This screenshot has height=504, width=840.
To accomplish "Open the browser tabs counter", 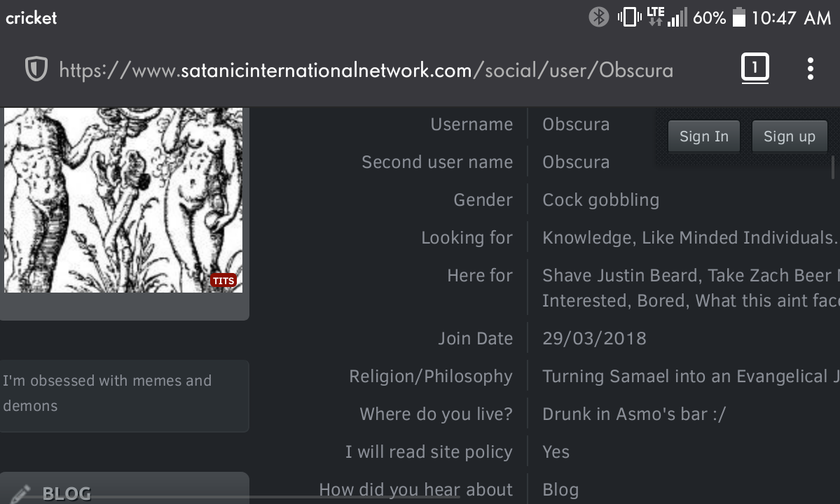I will (755, 68).
